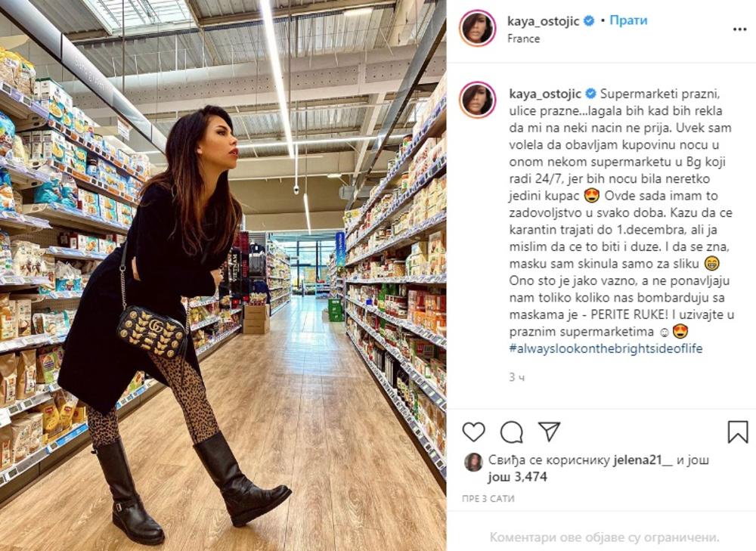Open comments with the speech bubble icon

512,432
